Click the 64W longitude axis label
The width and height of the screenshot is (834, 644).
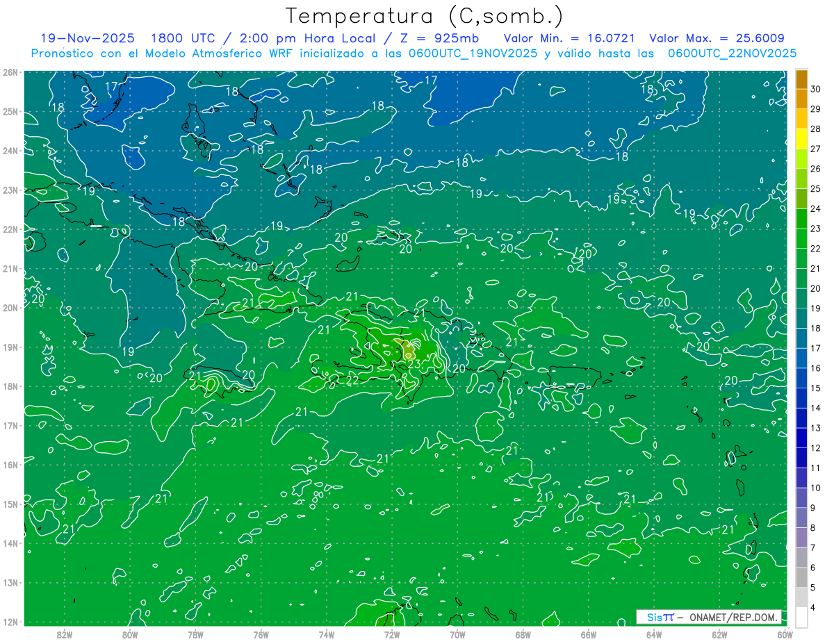[x=654, y=634]
